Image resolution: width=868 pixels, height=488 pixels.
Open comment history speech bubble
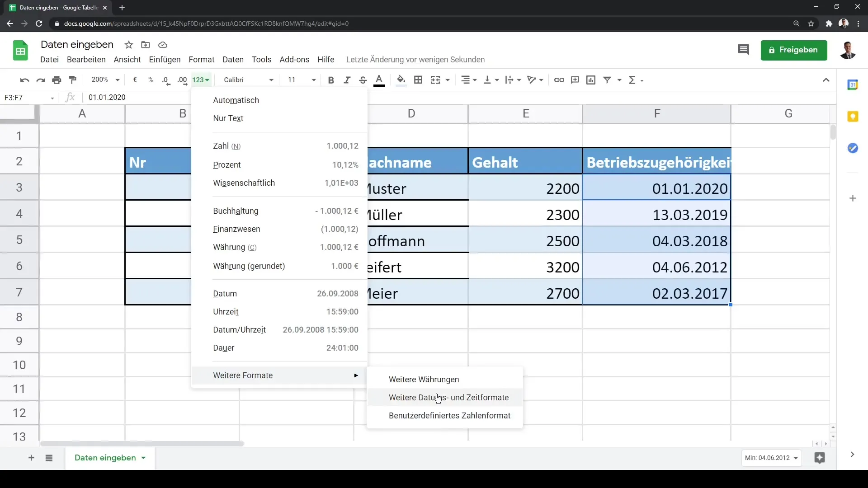point(743,50)
